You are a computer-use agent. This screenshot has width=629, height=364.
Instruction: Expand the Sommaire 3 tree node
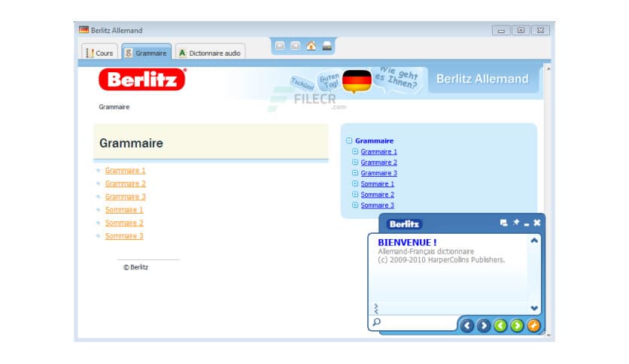point(355,205)
